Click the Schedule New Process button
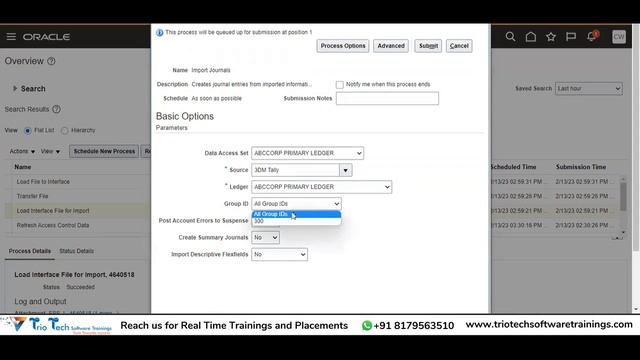640x360 pixels. (x=104, y=151)
